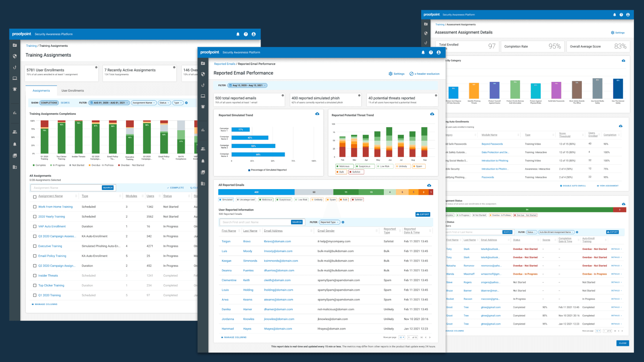Open the Aug 15, 2020 date filter dropdown
This screenshot has height=362, width=644.
pos(247,85)
